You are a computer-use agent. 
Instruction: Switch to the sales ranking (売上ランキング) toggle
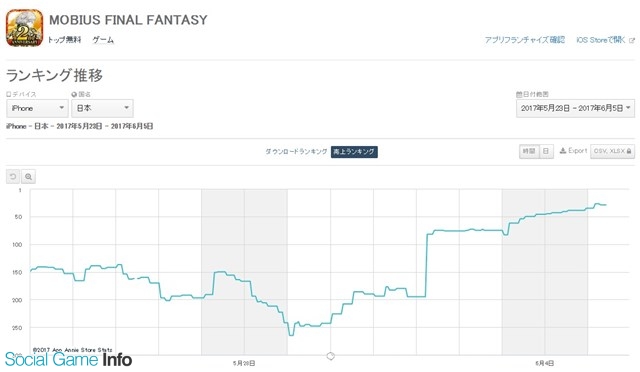354,151
